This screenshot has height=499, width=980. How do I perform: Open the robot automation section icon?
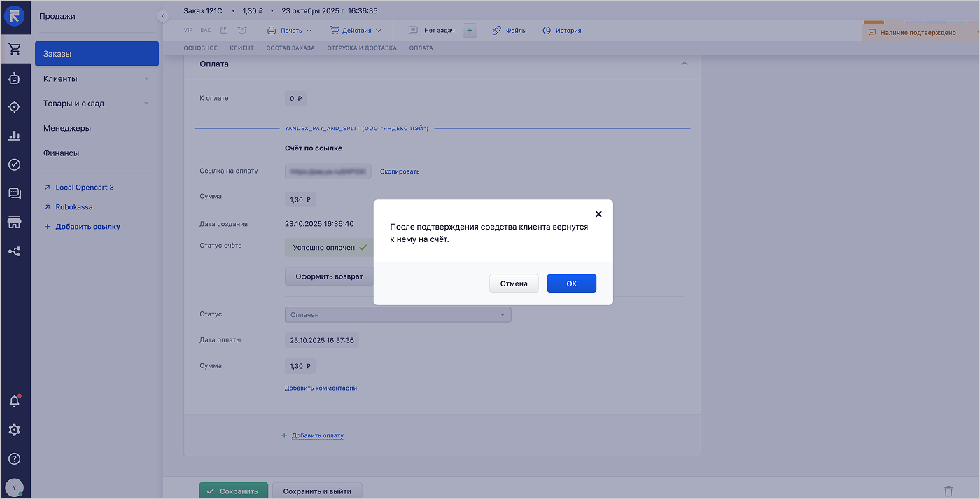[14, 78]
